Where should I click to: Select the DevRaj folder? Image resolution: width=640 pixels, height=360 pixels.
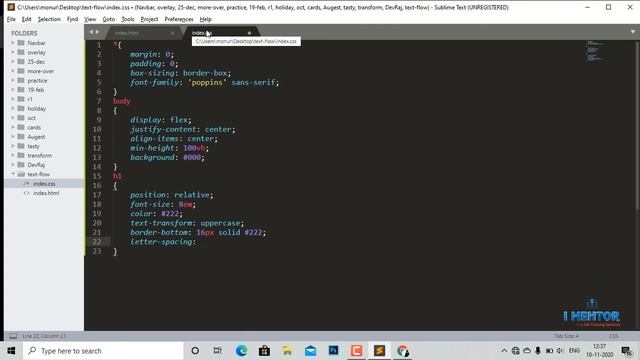coord(36,165)
